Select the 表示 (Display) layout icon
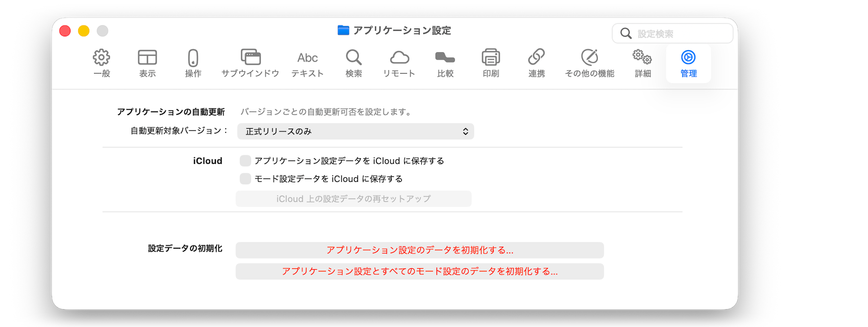The width and height of the screenshot is (868, 327). [x=147, y=63]
